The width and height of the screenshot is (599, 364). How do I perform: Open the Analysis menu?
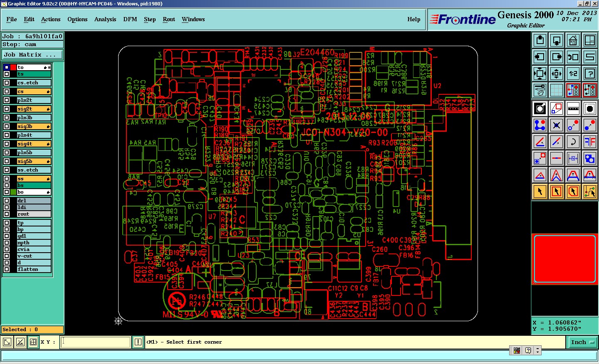[105, 19]
